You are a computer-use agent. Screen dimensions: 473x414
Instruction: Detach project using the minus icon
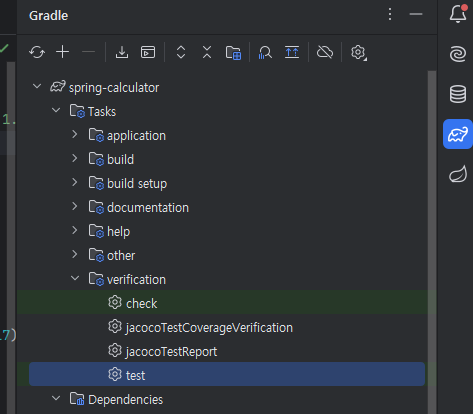(x=88, y=52)
